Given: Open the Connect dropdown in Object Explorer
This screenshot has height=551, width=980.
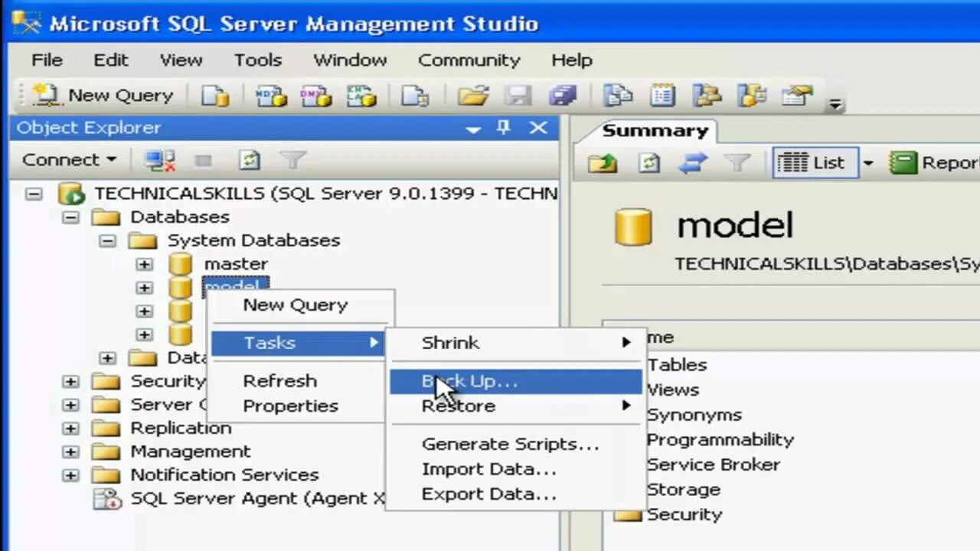Looking at the screenshot, I should tap(69, 160).
